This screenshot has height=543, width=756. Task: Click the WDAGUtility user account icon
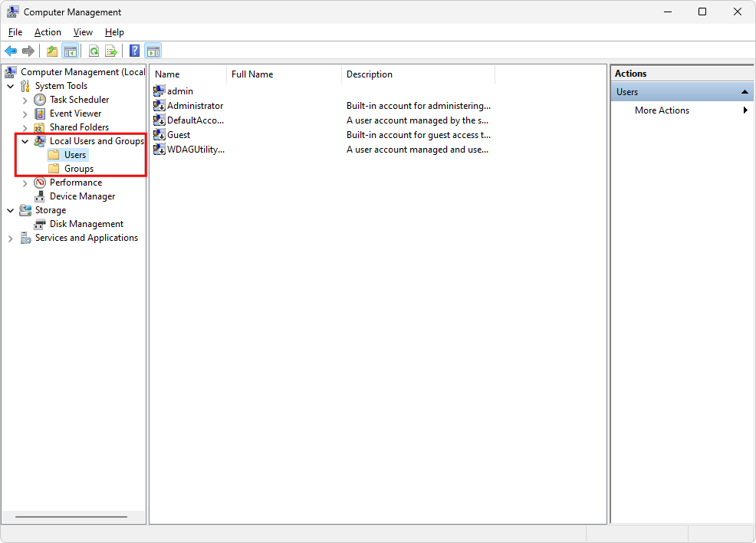159,150
